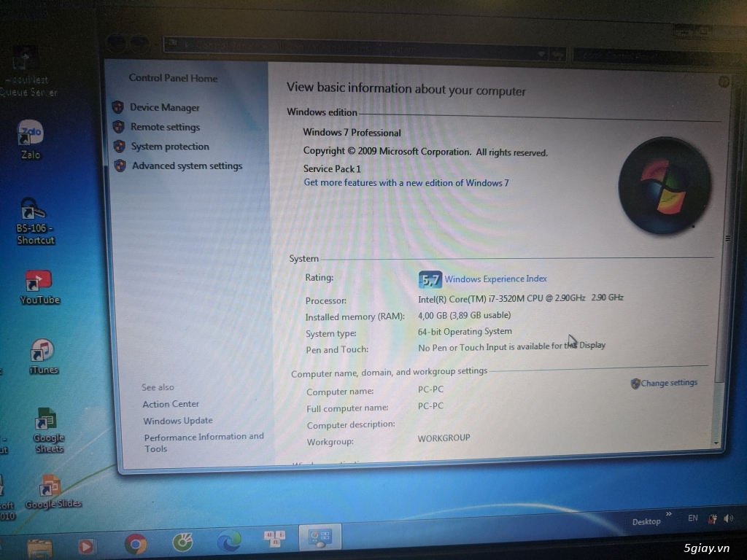Screen dimensions: 747x560
Task: Select the Google Slides desktop shortcut
Action: point(53,492)
